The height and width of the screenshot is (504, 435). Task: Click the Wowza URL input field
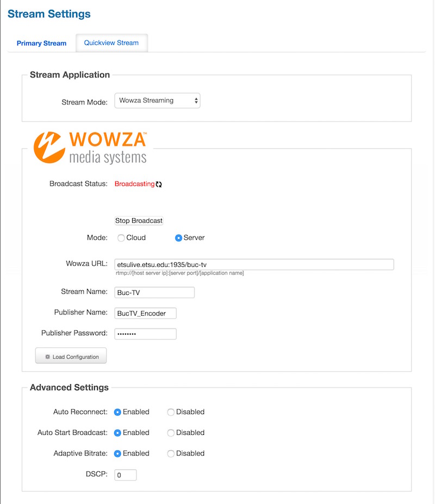254,265
